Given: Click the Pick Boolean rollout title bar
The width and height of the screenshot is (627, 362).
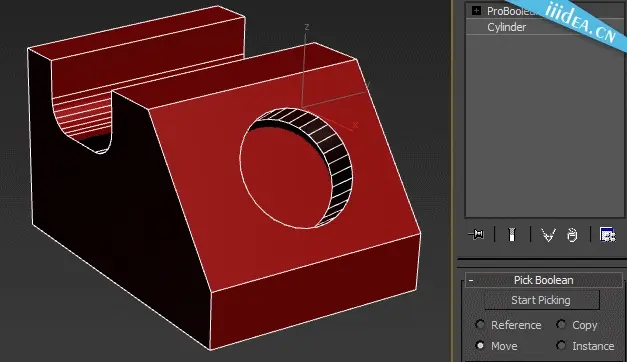Looking at the screenshot, I should (x=543, y=280).
